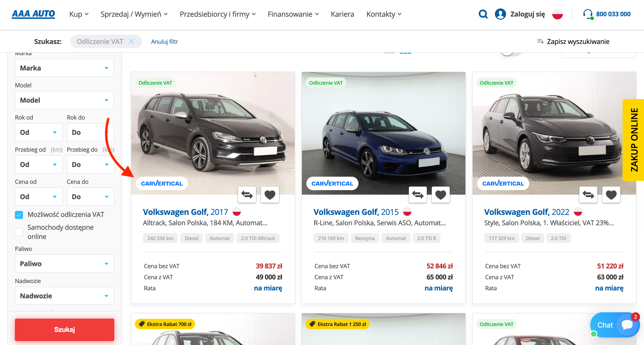The height and width of the screenshot is (345, 644).
Task: Open the Chat support widget
Action: pos(615,325)
